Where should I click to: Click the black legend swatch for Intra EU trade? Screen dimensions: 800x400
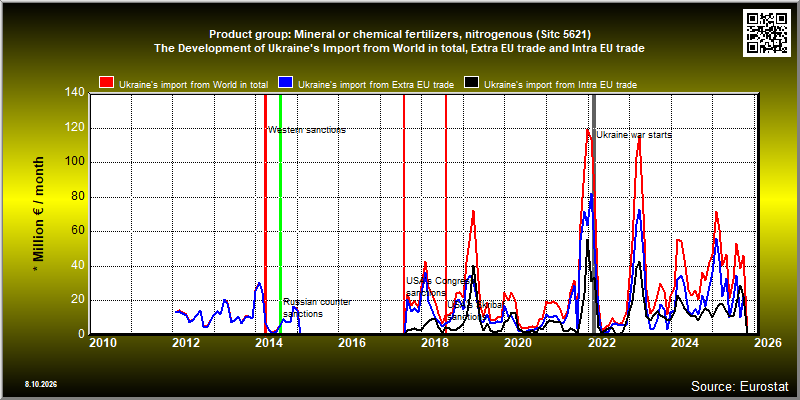tap(471, 83)
